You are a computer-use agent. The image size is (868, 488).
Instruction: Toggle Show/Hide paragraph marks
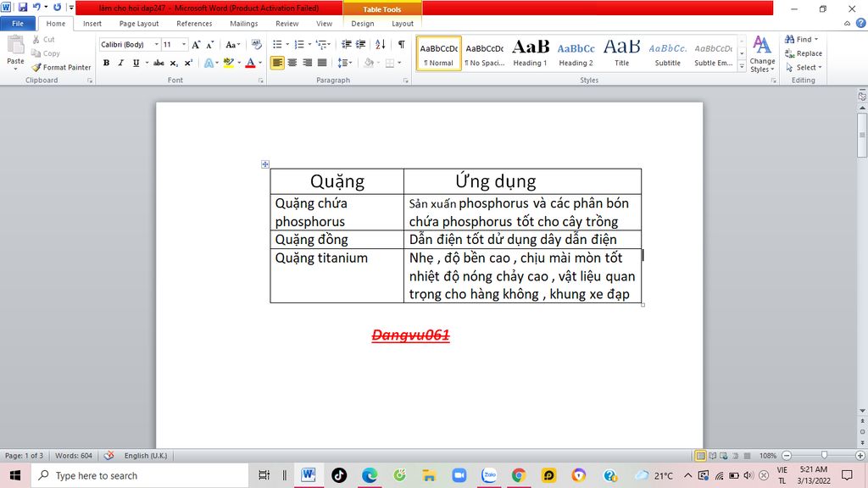pyautogui.click(x=401, y=44)
